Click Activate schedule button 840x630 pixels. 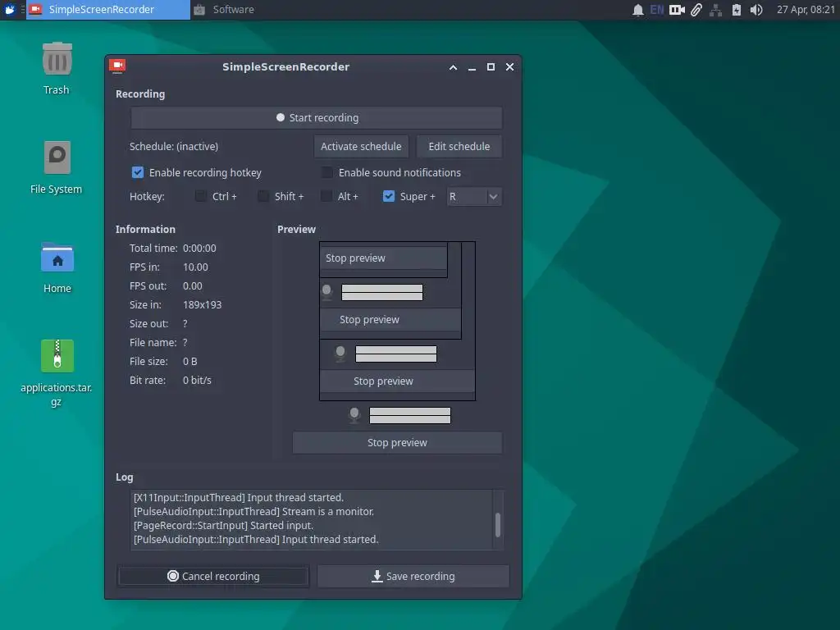click(361, 146)
